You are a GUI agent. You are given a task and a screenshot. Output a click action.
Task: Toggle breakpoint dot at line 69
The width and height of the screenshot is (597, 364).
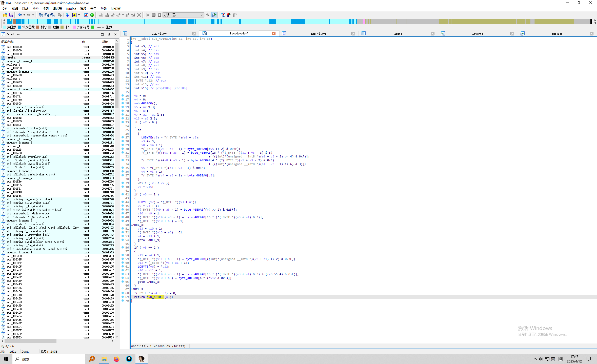[x=123, y=297]
